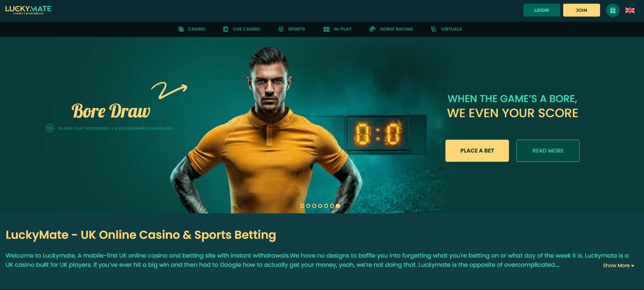The image size is (644, 290).
Task: Select the third carousel slide dot
Action: [x=314, y=206]
